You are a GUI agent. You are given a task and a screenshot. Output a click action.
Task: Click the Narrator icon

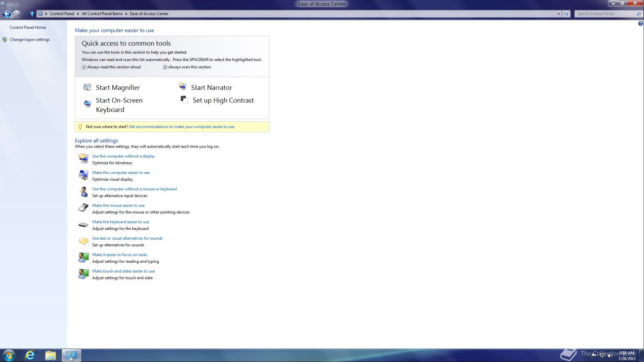click(182, 87)
